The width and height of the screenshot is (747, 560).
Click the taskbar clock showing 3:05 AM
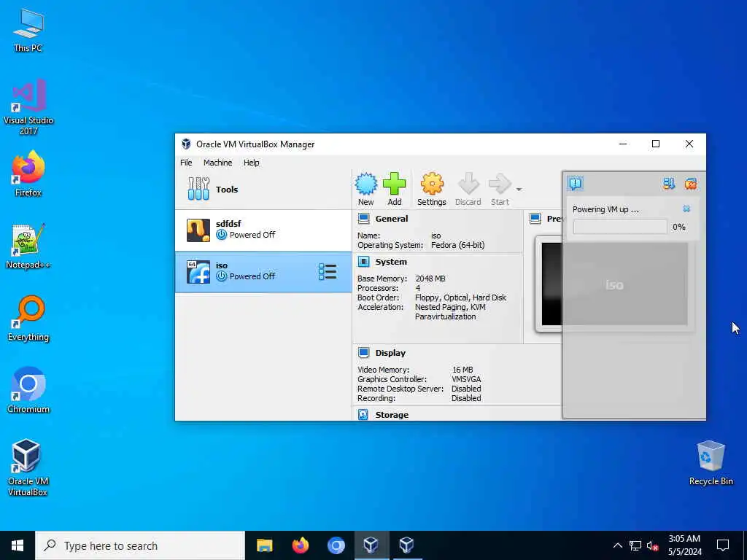(684, 545)
